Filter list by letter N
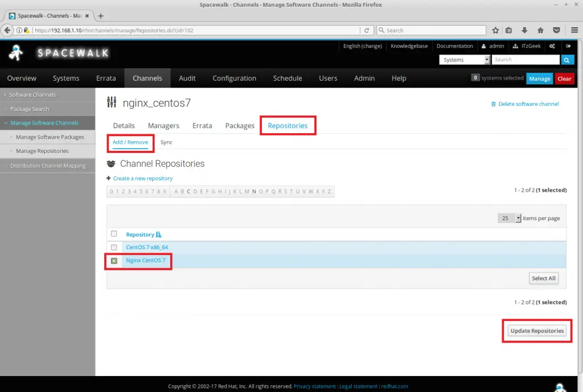Screen dimensions: 583x392 tap(254, 192)
